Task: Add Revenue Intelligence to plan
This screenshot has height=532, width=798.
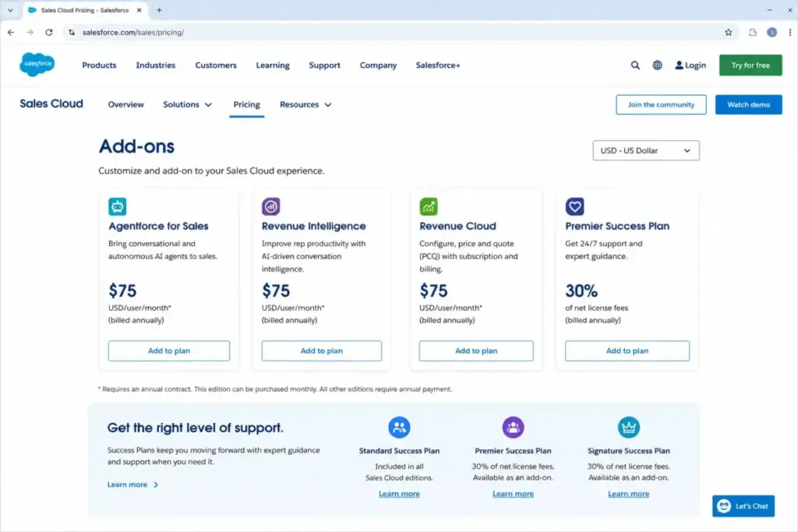Action: (322, 351)
